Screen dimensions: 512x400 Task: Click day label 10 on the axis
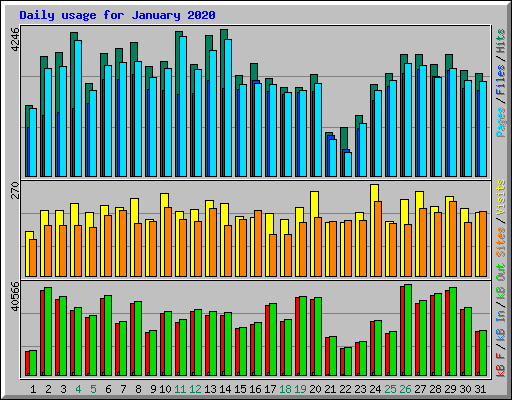click(x=165, y=389)
